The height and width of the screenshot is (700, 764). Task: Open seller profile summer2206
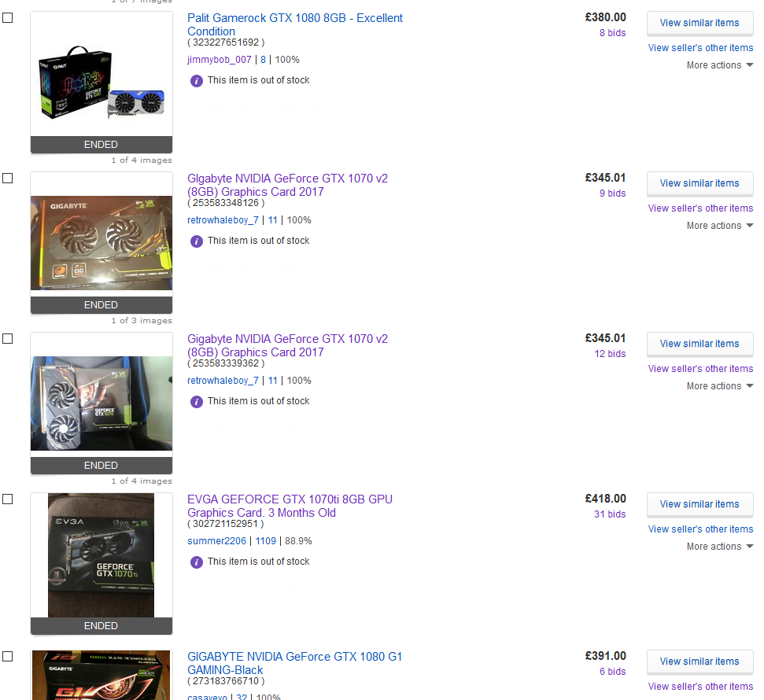coord(217,541)
